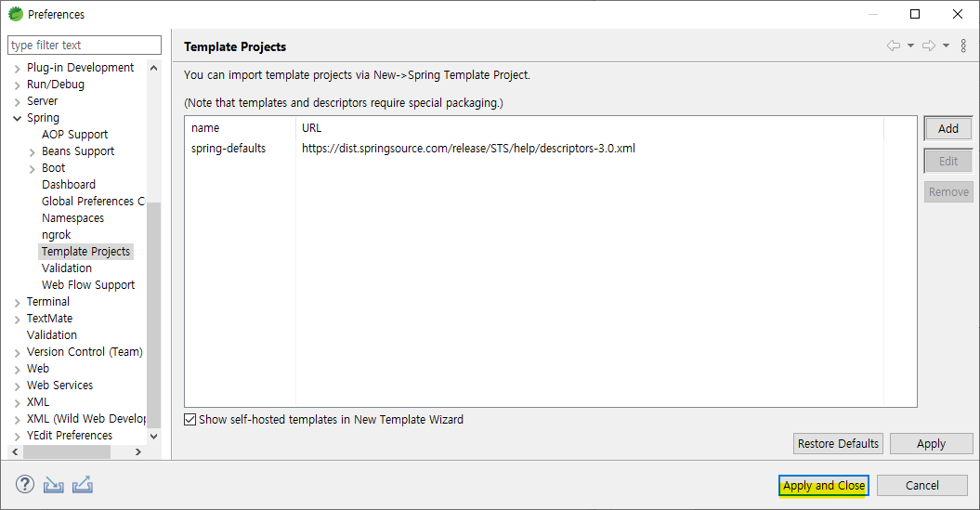Click the Export preferences icon
The image size is (980, 510).
83,484
